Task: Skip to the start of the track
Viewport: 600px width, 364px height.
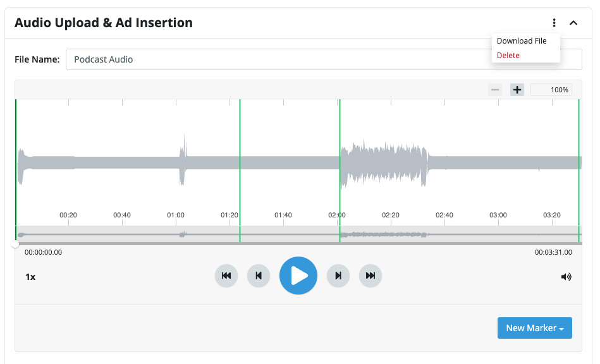Action: [x=226, y=276]
